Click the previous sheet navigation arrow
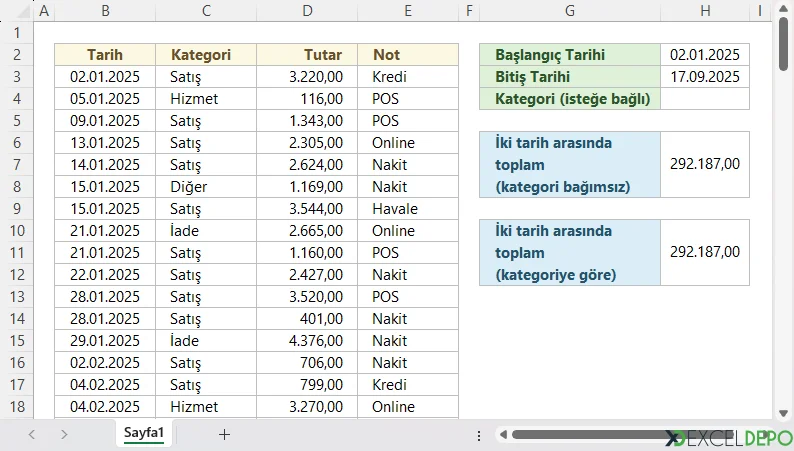 (x=32, y=434)
